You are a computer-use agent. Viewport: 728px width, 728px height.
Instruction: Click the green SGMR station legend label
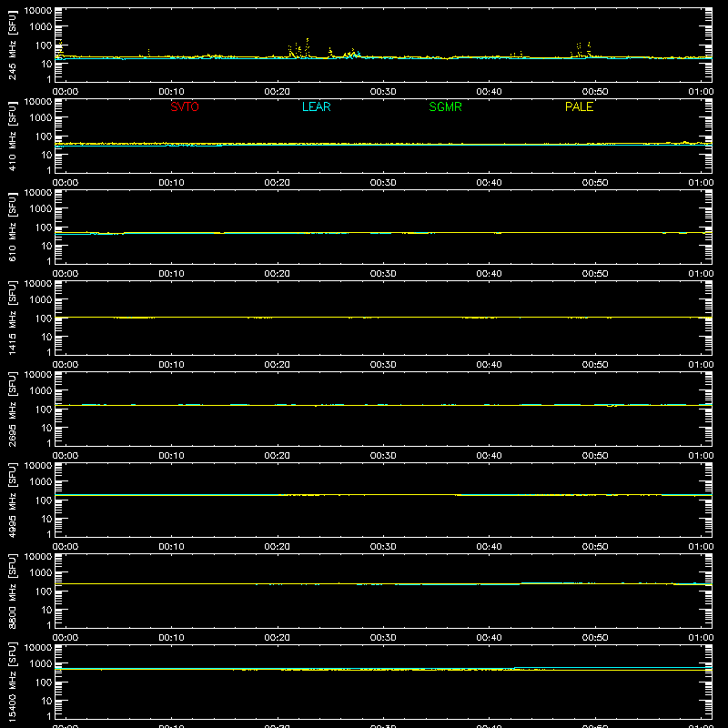[445, 106]
